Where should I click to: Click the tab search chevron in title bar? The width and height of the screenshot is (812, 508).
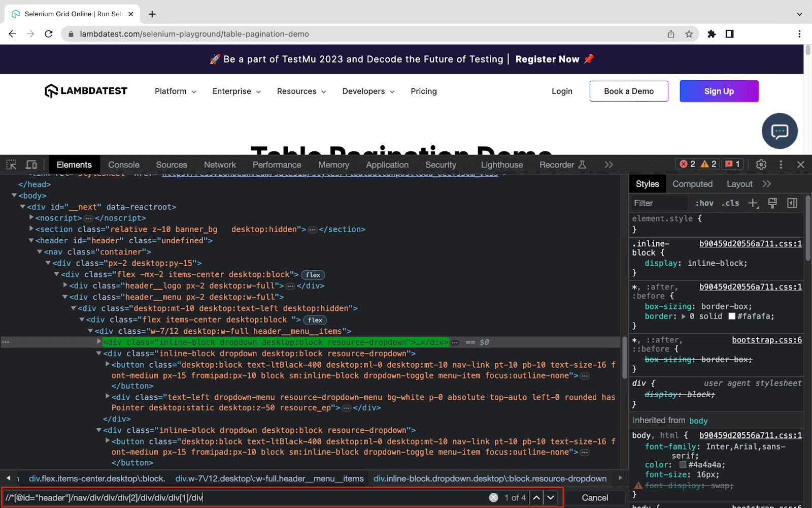pyautogui.click(x=799, y=14)
